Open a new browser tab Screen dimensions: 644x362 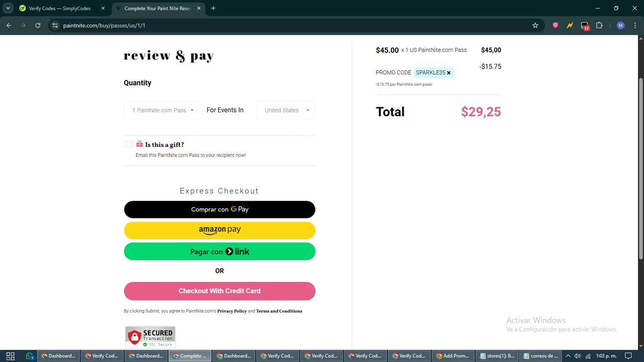click(x=213, y=8)
